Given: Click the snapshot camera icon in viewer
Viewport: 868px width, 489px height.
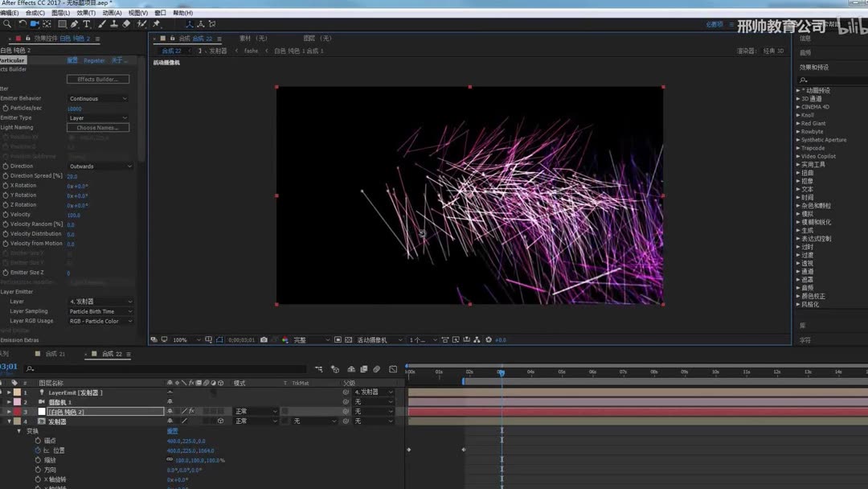Looking at the screenshot, I should pos(264,340).
